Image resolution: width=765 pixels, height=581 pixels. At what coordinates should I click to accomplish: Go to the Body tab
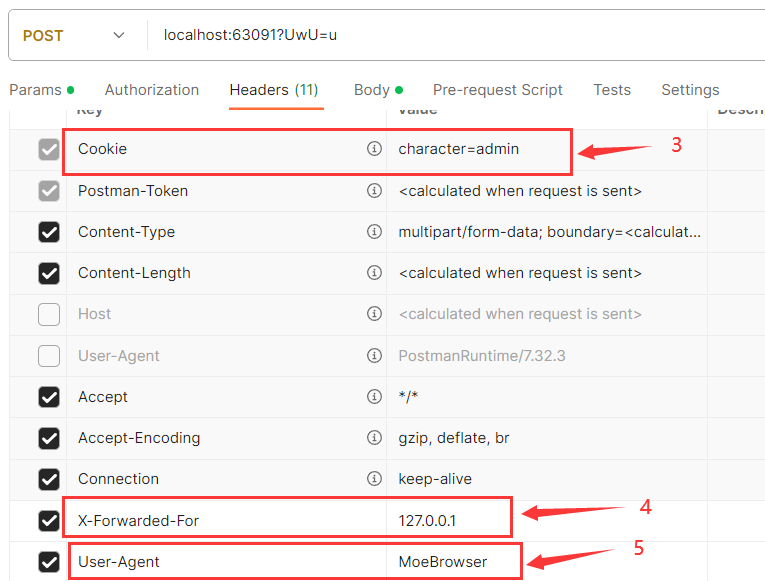coord(372,90)
